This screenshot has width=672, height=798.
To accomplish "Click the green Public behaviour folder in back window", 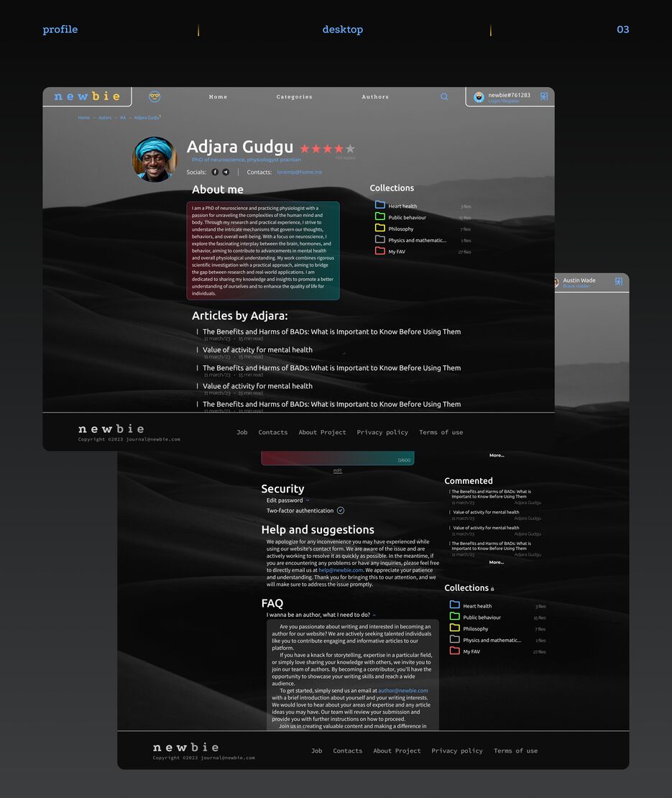I will 455,616.
